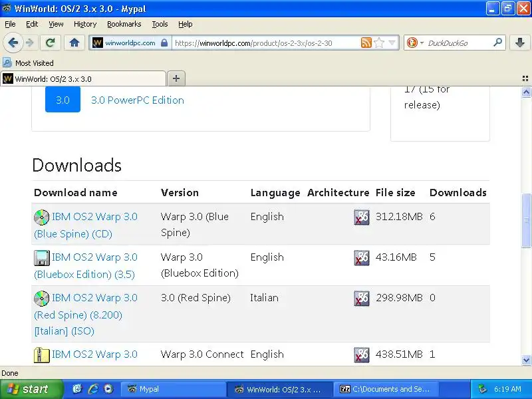Open the Downloads arrow toolbar button
This screenshot has height=399, width=532.
pyautogui.click(x=520, y=43)
